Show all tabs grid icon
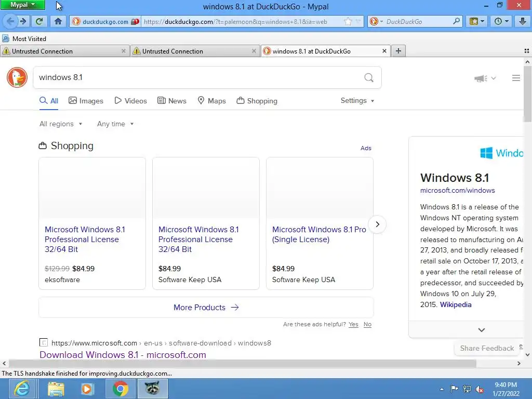Image resolution: width=532 pixels, height=399 pixels. click(x=527, y=51)
